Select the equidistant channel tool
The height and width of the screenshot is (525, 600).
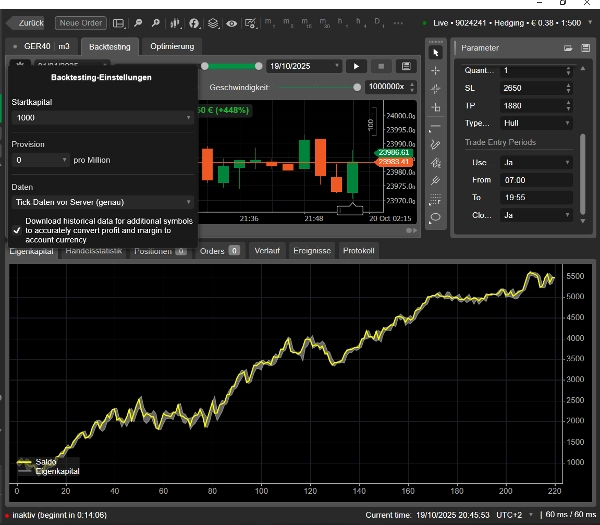(x=435, y=163)
